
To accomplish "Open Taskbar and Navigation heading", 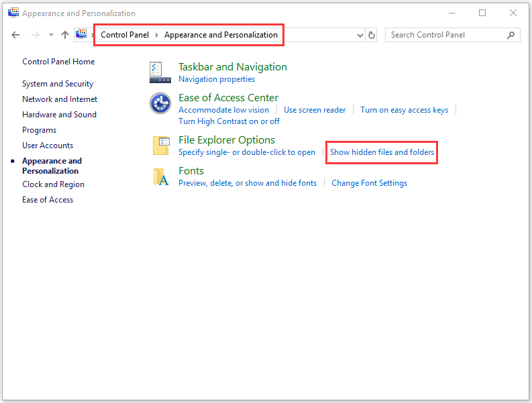I will (233, 67).
